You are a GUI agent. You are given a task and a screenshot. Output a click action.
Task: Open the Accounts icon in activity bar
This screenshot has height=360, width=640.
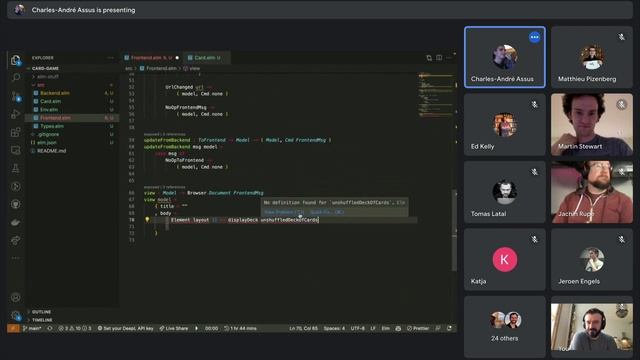pyautogui.click(x=16, y=297)
